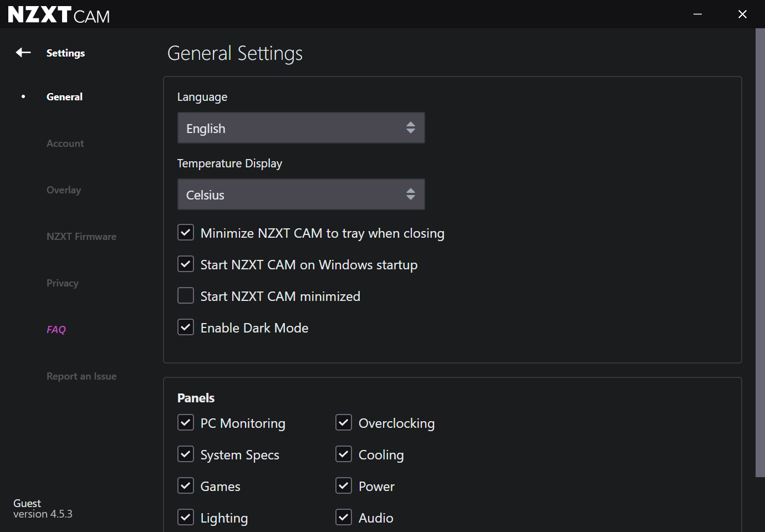765x532 pixels.
Task: Click the up/down arrows on the Celsius dropdown
Action: [x=410, y=195]
